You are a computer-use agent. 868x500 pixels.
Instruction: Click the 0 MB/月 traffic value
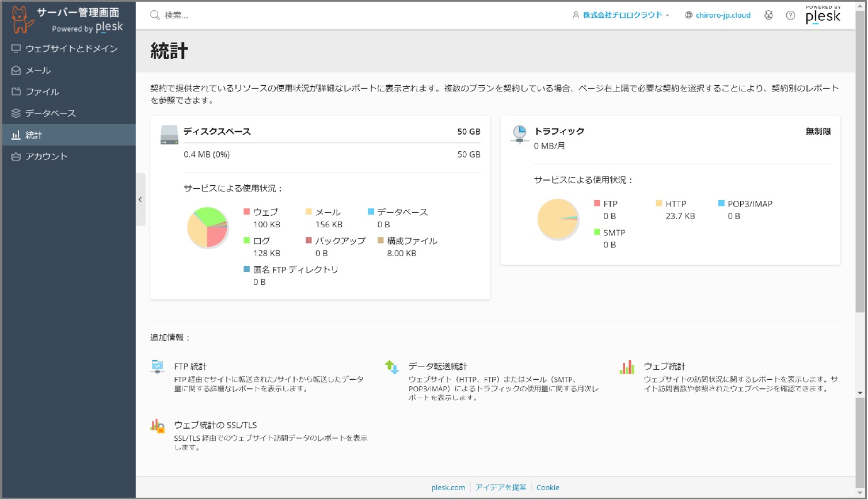pyautogui.click(x=549, y=146)
